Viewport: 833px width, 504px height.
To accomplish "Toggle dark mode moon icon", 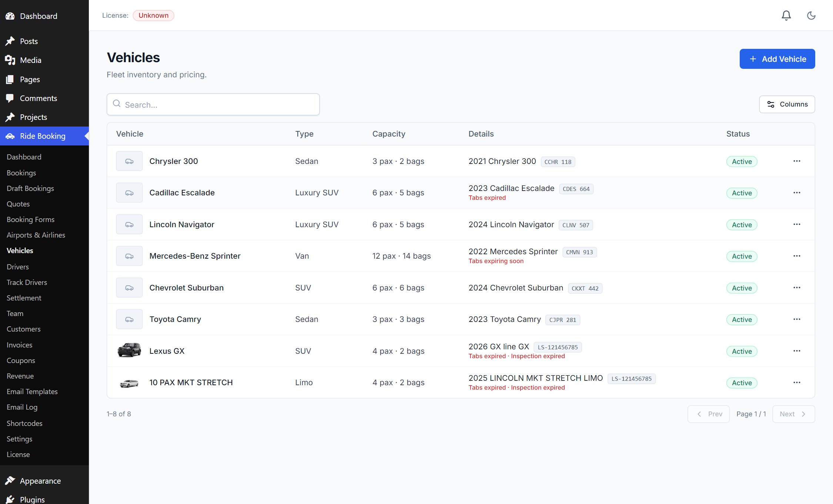I will point(811,16).
